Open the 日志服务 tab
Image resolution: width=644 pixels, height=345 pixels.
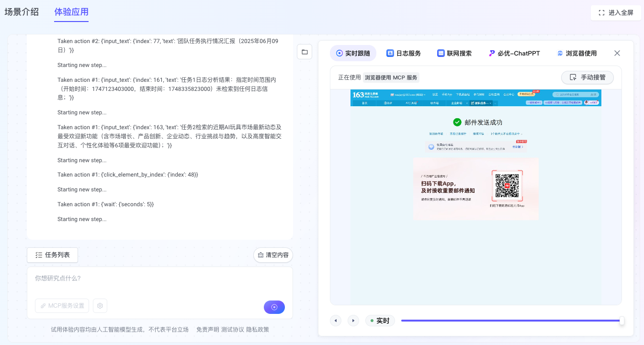tap(404, 53)
